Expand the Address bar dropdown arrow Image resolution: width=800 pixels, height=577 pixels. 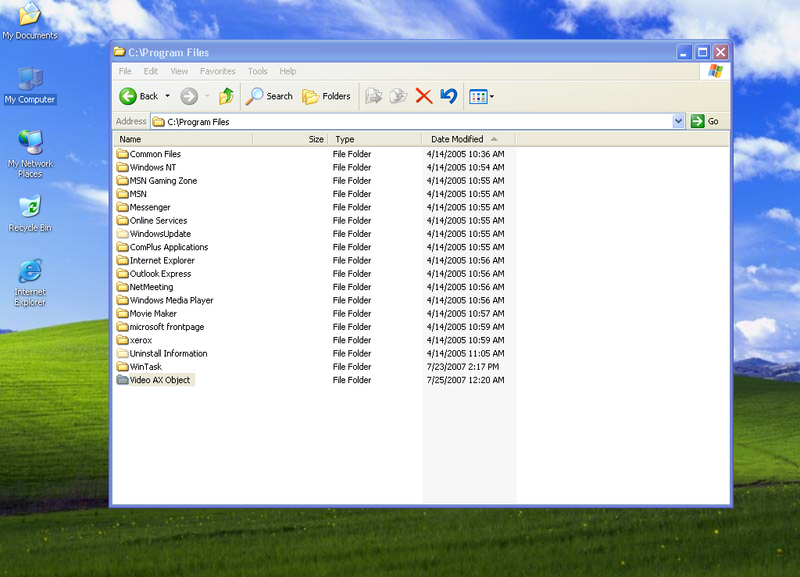(x=678, y=121)
